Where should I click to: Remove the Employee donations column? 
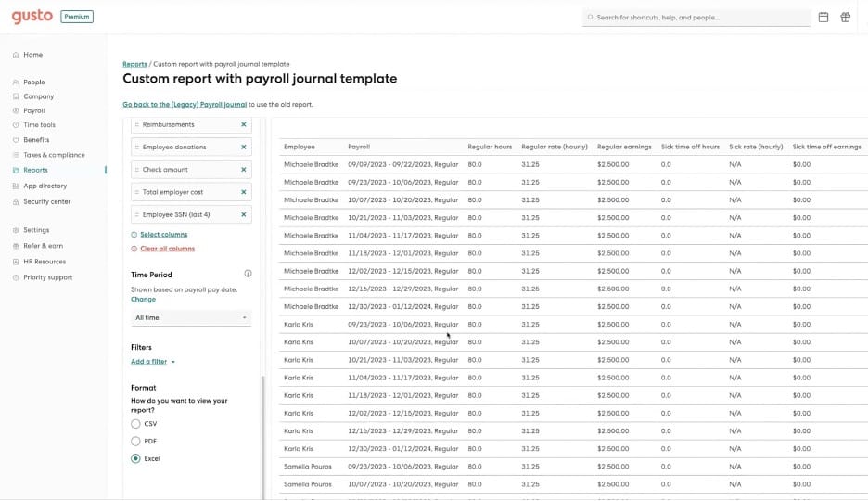tap(244, 147)
